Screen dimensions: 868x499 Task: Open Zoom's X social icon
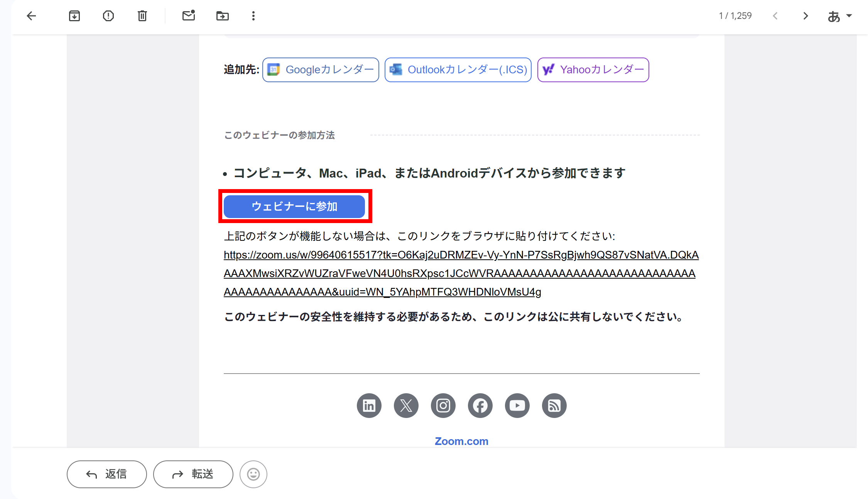pos(406,406)
